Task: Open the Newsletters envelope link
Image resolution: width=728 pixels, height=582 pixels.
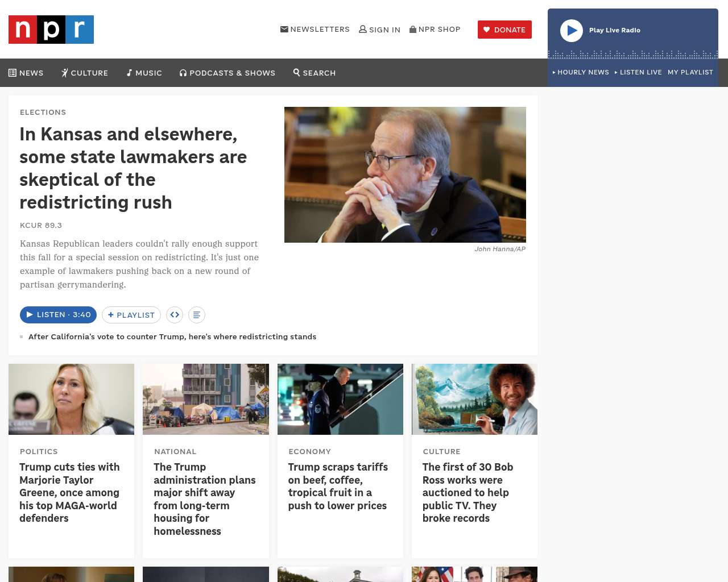Action: [315, 30]
